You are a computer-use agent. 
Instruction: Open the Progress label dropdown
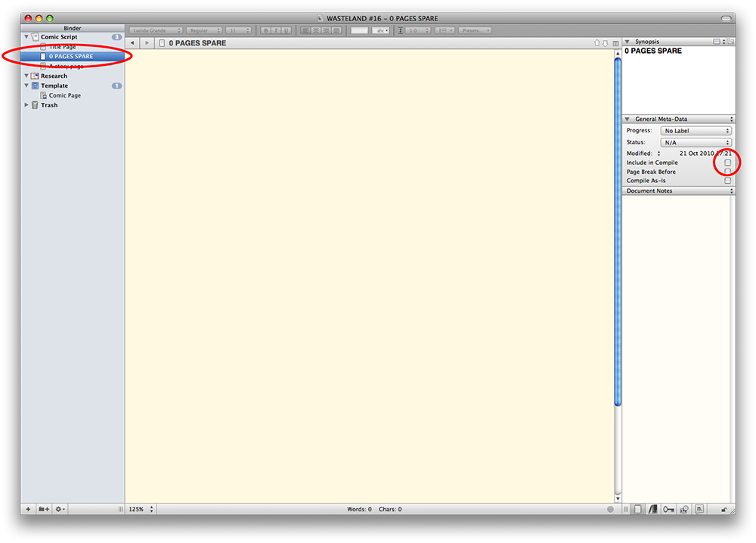point(696,131)
